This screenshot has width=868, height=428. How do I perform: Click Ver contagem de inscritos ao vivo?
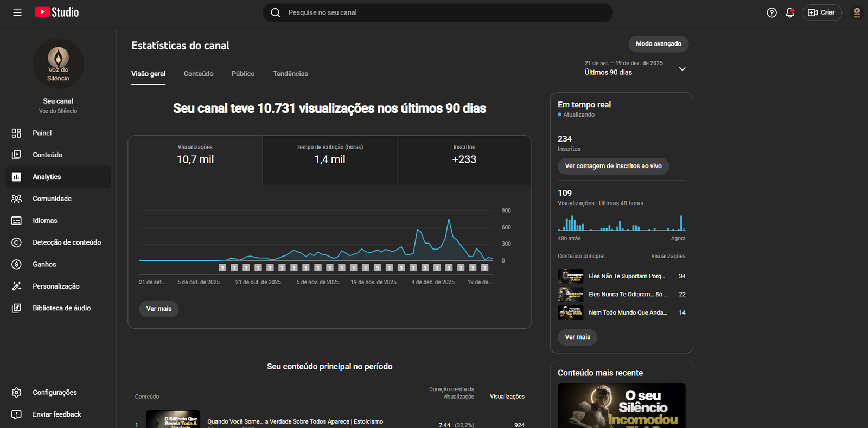click(614, 166)
